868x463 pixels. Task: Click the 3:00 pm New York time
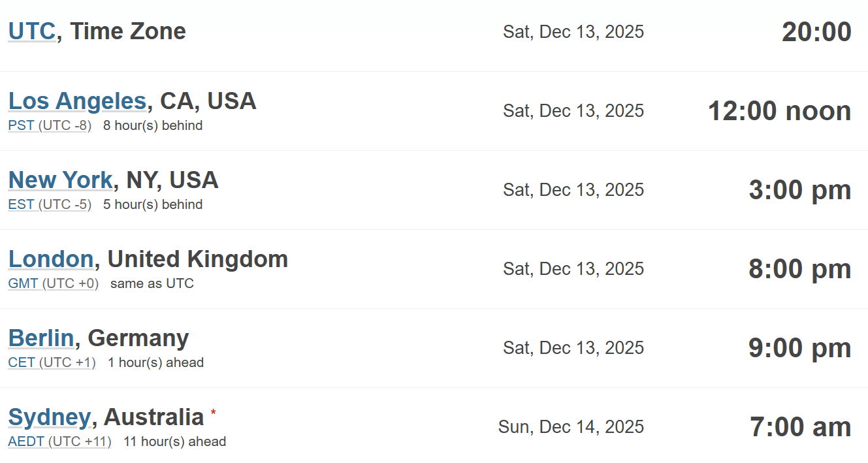pos(799,190)
